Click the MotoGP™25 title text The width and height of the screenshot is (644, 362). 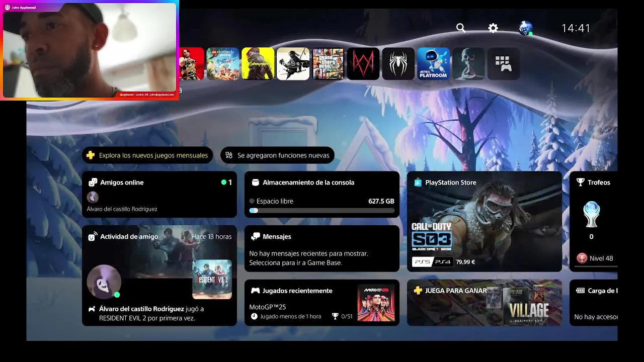coord(268,307)
